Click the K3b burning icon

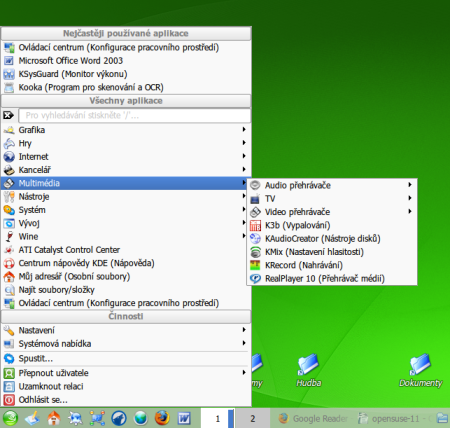point(255,226)
